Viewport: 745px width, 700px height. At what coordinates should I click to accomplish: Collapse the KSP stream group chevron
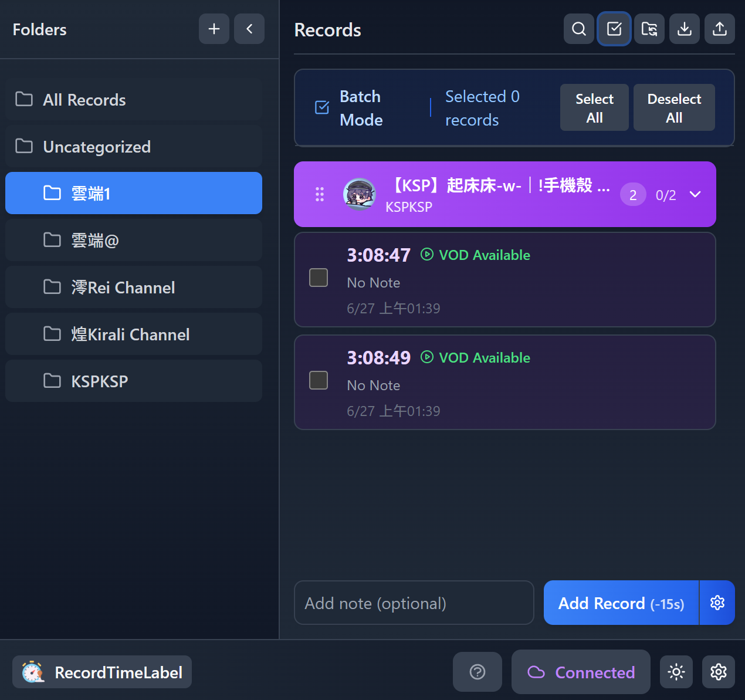(695, 194)
